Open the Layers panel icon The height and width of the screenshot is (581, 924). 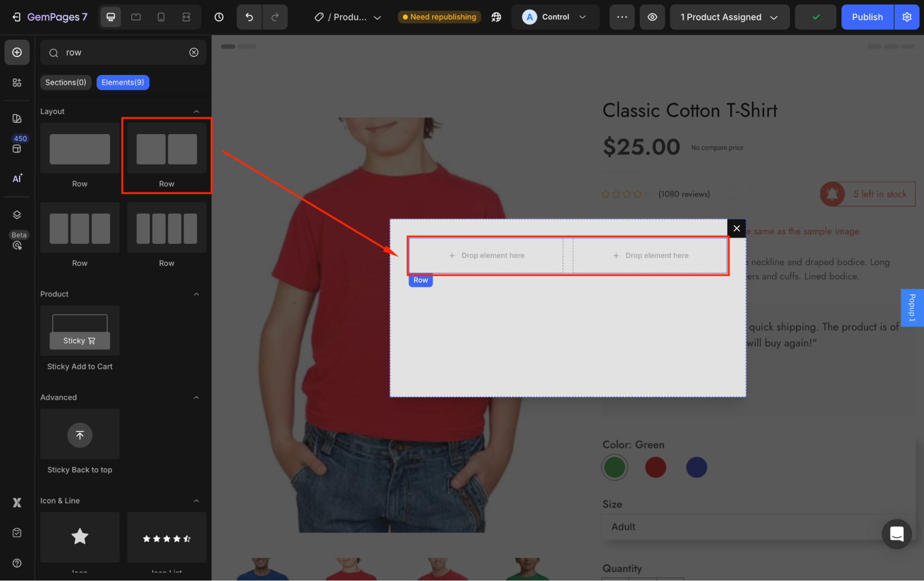coord(17,215)
